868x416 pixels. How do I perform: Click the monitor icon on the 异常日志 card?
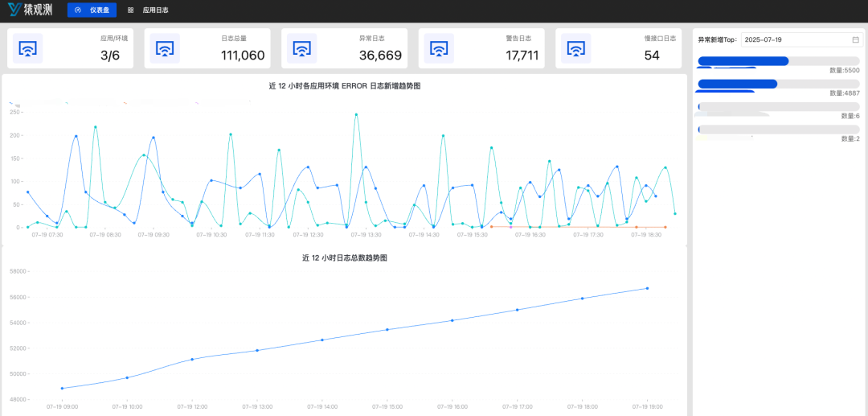(301, 49)
